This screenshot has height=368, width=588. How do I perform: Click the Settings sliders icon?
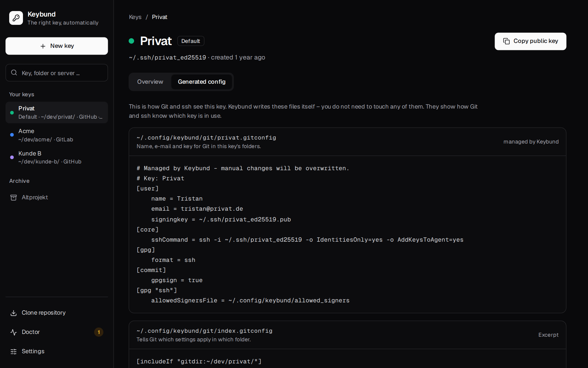[13, 351]
